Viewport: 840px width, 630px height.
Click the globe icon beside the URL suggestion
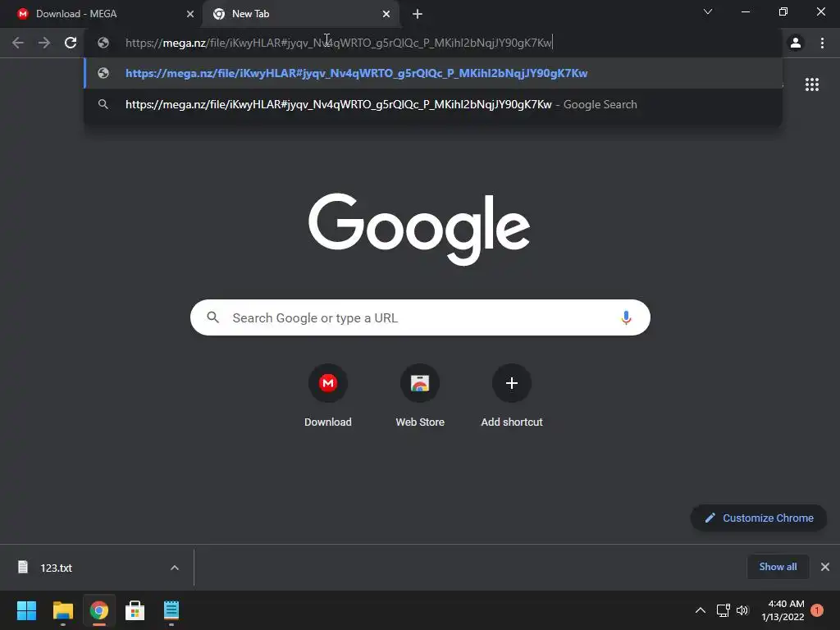103,73
